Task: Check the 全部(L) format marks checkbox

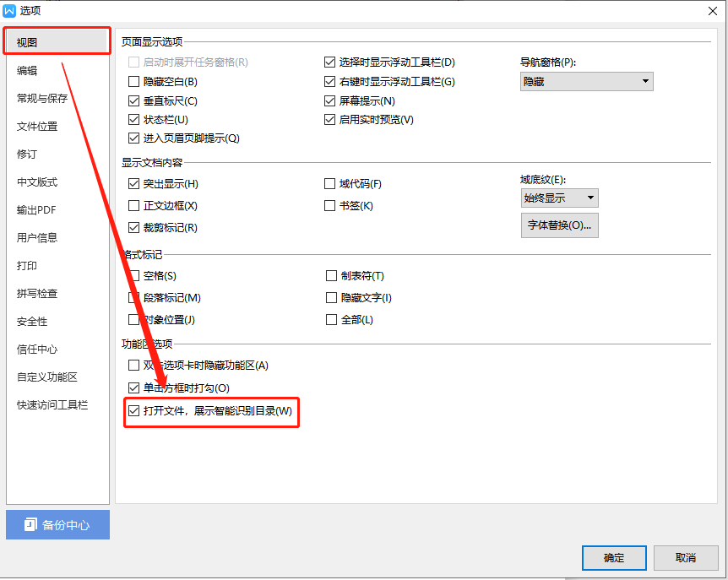Action: (332, 320)
